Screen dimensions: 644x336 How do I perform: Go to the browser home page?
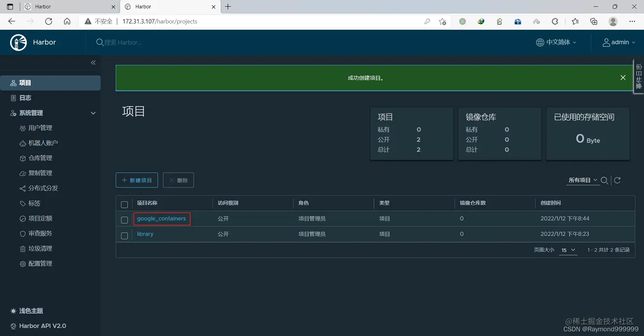coord(67,21)
